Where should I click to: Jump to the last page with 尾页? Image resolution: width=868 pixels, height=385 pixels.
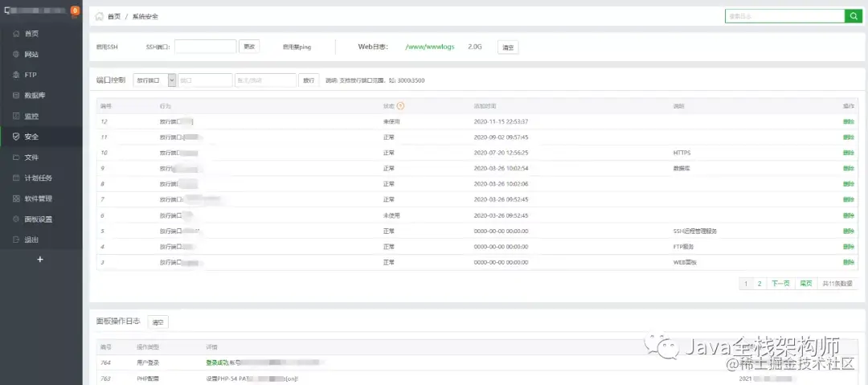[806, 284]
